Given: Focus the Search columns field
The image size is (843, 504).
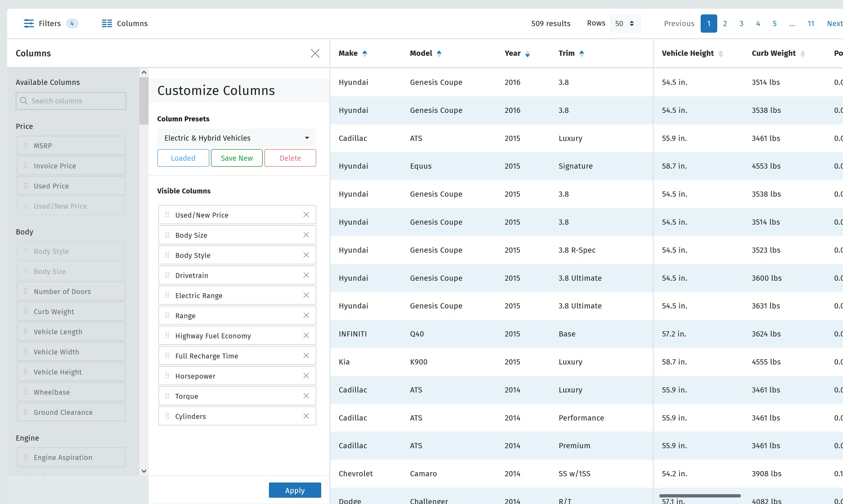Looking at the screenshot, I should pos(71,101).
